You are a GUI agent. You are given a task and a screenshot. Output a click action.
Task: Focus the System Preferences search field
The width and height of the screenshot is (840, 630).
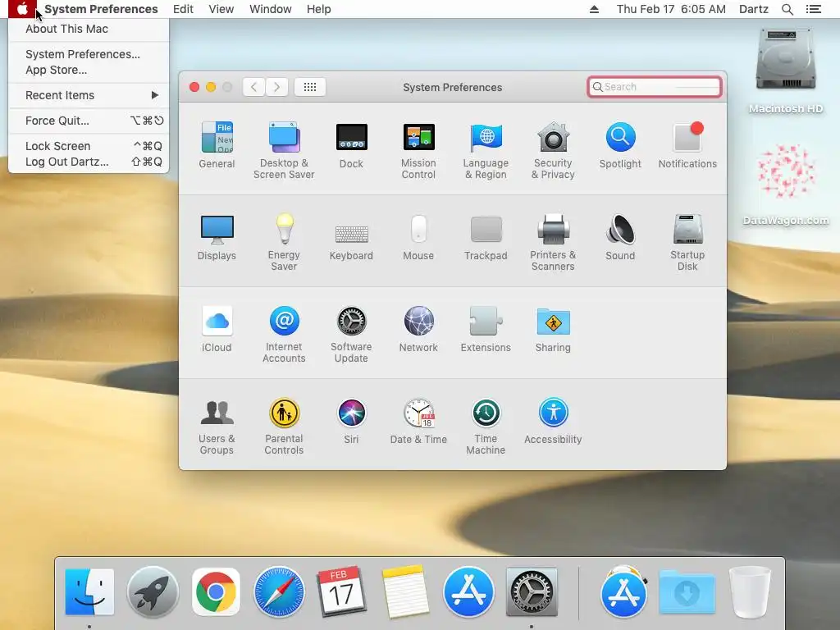[654, 87]
